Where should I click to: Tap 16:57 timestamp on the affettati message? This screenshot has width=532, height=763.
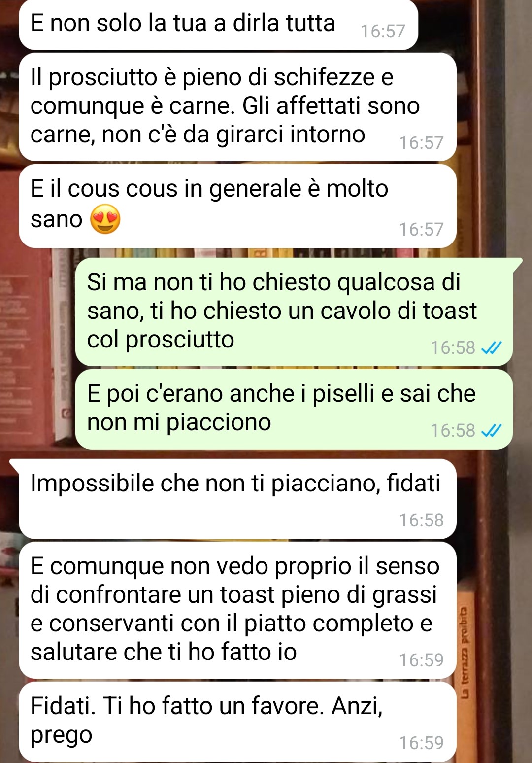[x=421, y=143]
